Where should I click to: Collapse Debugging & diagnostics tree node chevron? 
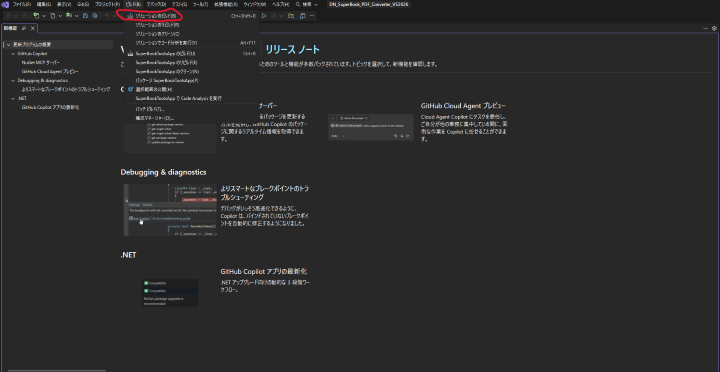[13, 80]
